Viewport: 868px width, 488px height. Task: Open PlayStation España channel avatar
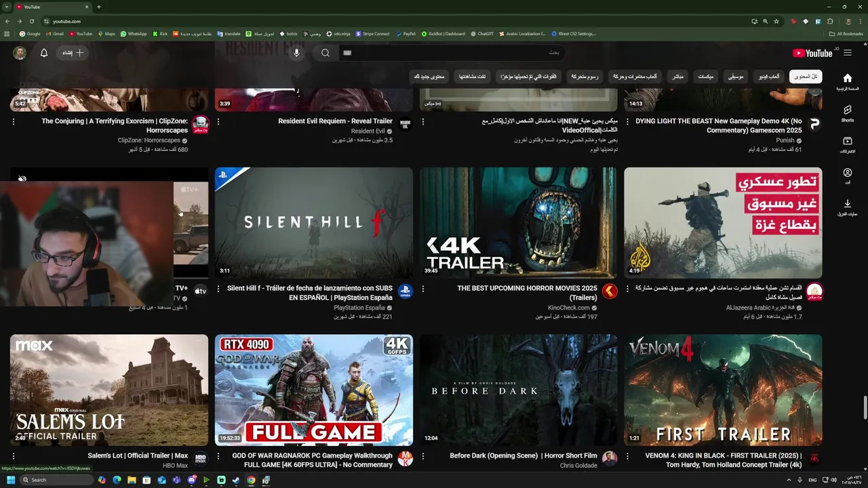(405, 291)
